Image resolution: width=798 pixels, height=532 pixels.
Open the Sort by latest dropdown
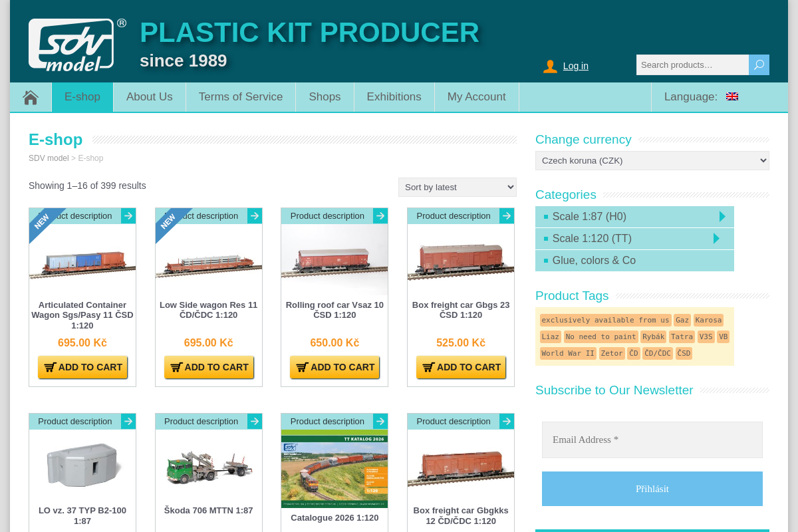coord(458,187)
